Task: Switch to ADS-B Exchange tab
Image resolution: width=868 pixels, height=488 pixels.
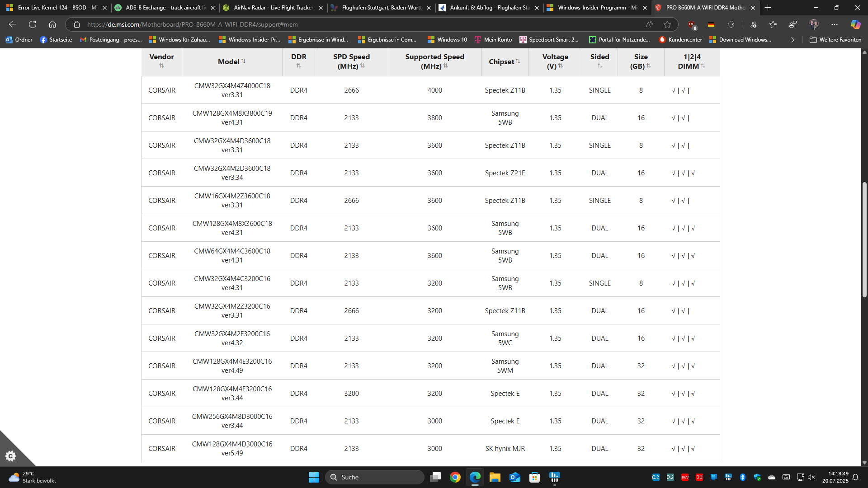Action: click(x=165, y=8)
